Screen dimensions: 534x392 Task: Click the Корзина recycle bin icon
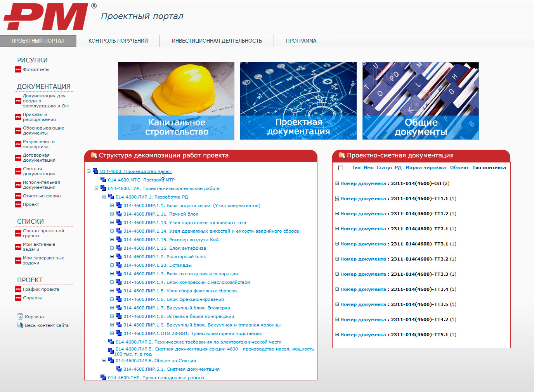[20, 317]
